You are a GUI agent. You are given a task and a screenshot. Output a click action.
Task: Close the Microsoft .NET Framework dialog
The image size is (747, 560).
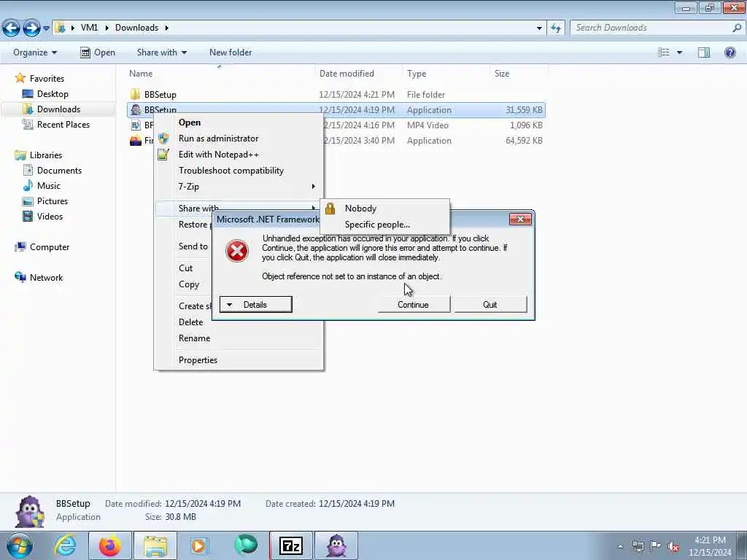coord(520,219)
